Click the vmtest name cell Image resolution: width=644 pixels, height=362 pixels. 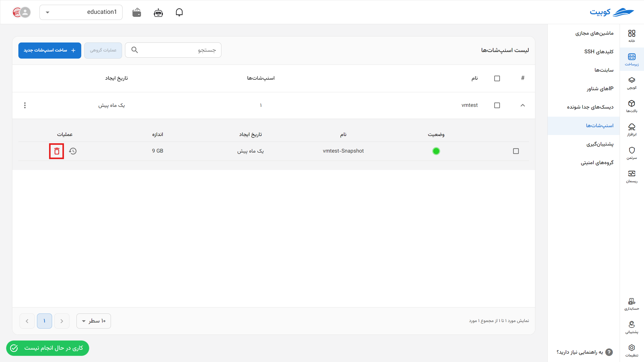pyautogui.click(x=469, y=105)
